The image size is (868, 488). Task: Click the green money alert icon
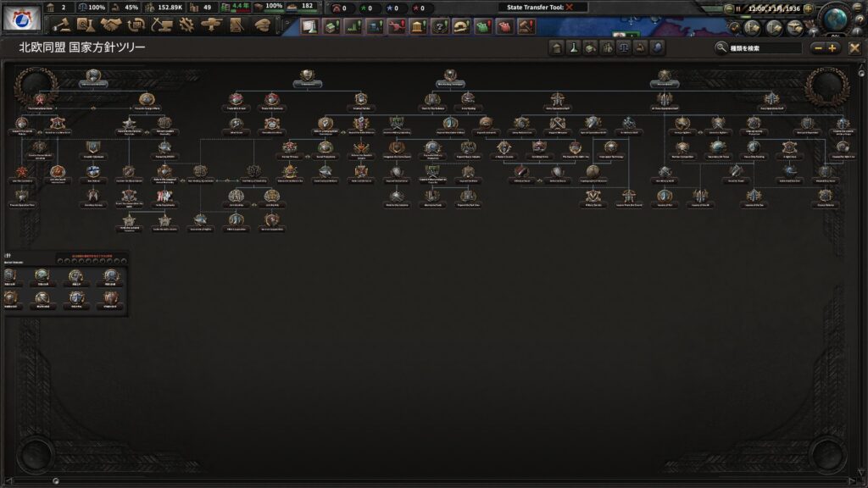[331, 26]
